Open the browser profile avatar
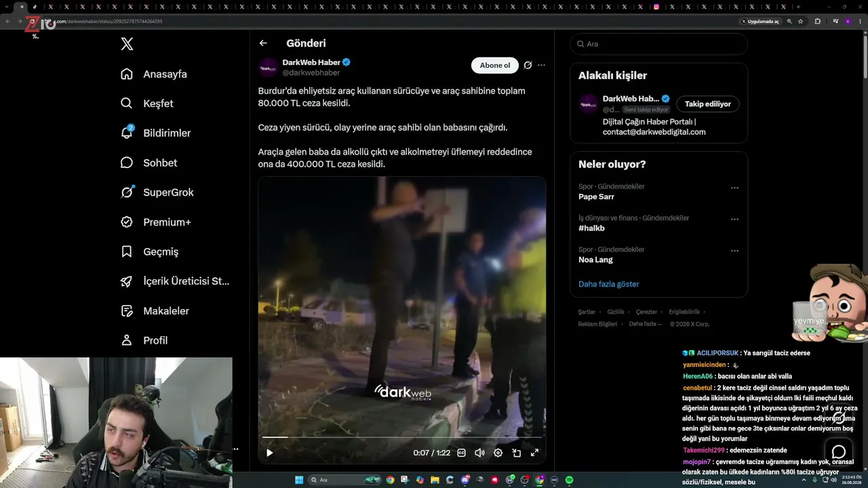868x488 pixels. pos(848,21)
